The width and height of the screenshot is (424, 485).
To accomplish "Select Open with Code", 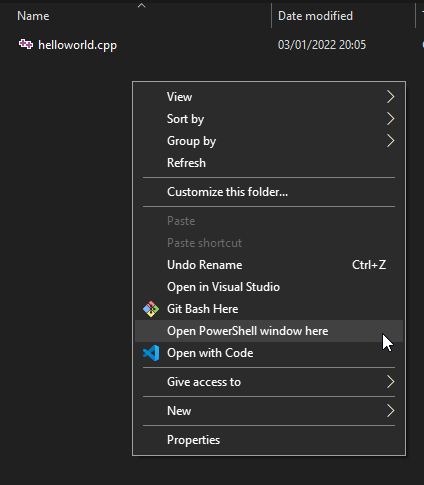I will pyautogui.click(x=269, y=353).
